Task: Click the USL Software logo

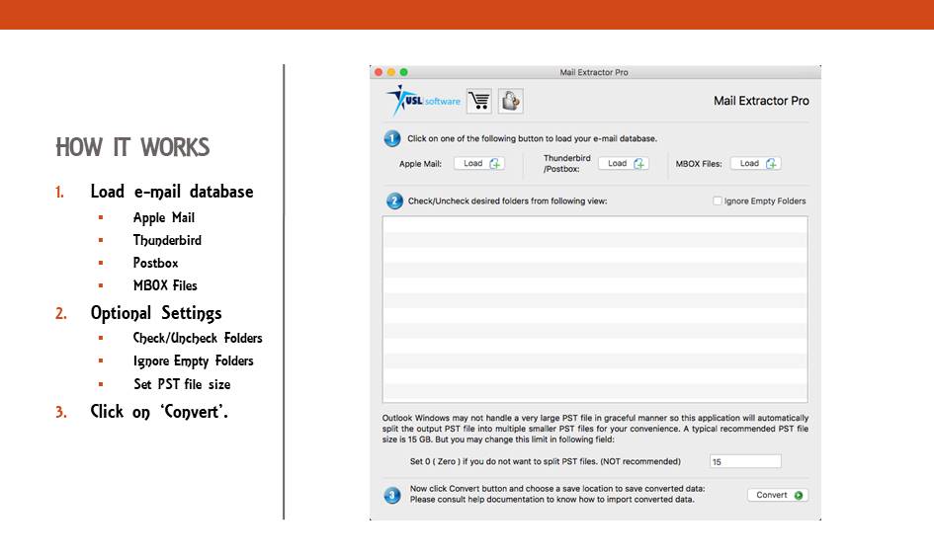Action: click(x=424, y=100)
